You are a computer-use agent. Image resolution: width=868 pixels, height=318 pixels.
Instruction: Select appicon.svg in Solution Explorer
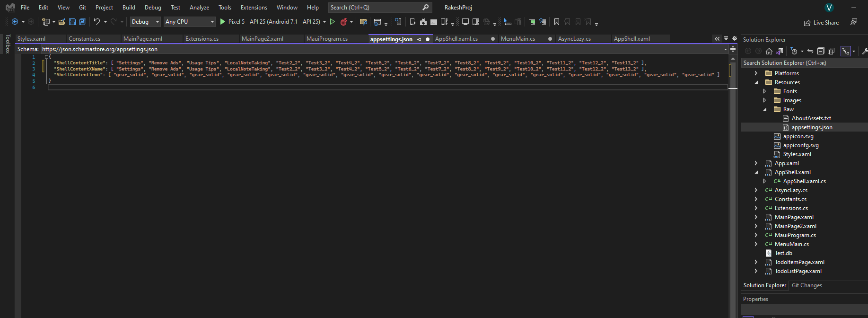798,136
